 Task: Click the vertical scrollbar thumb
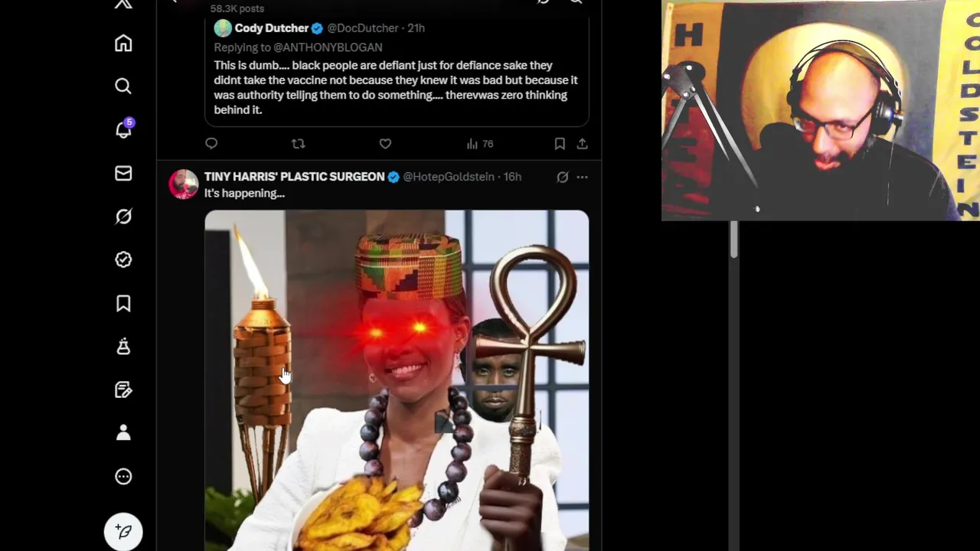pyautogui.click(x=733, y=240)
